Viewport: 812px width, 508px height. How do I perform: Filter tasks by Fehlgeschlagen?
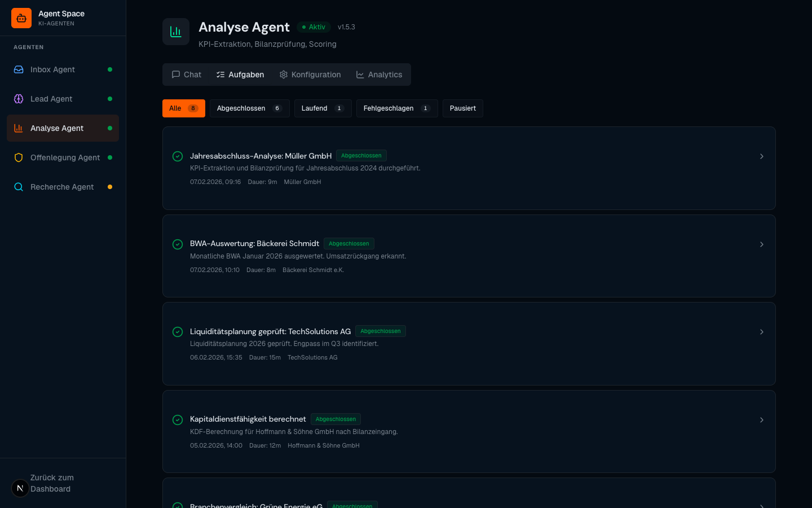(x=396, y=108)
